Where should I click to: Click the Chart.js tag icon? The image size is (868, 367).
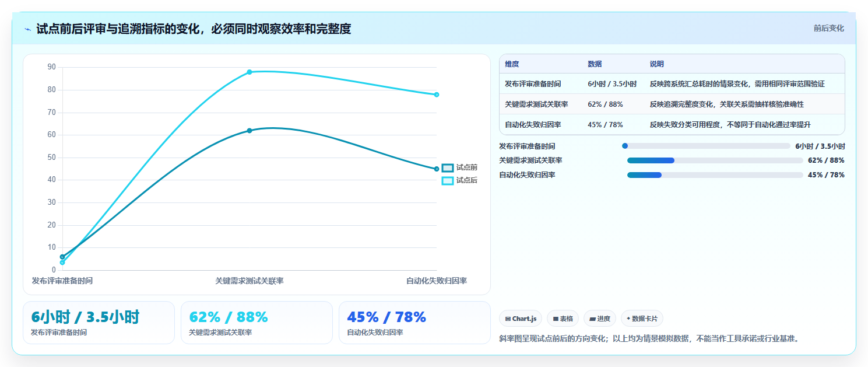coord(508,319)
